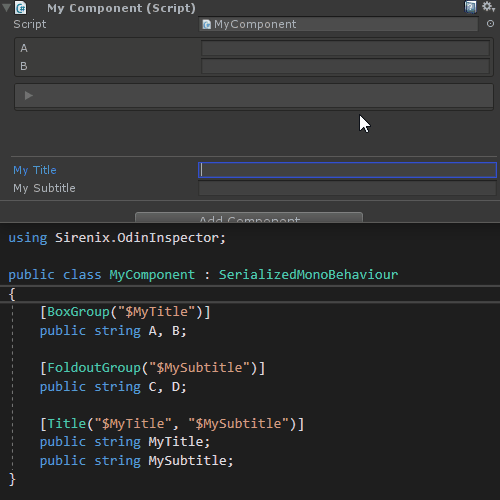
Task: Click the Add Component button
Action: point(249,217)
